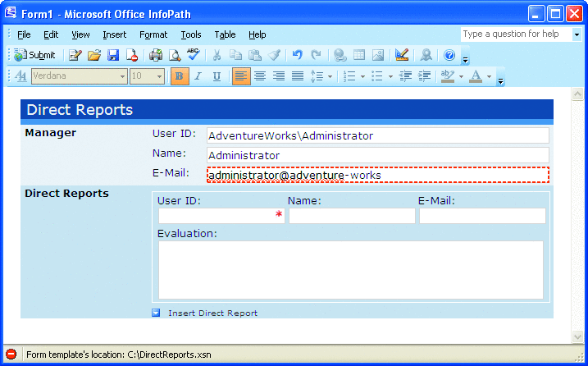
Task: Open the Format menu
Action: (153, 34)
